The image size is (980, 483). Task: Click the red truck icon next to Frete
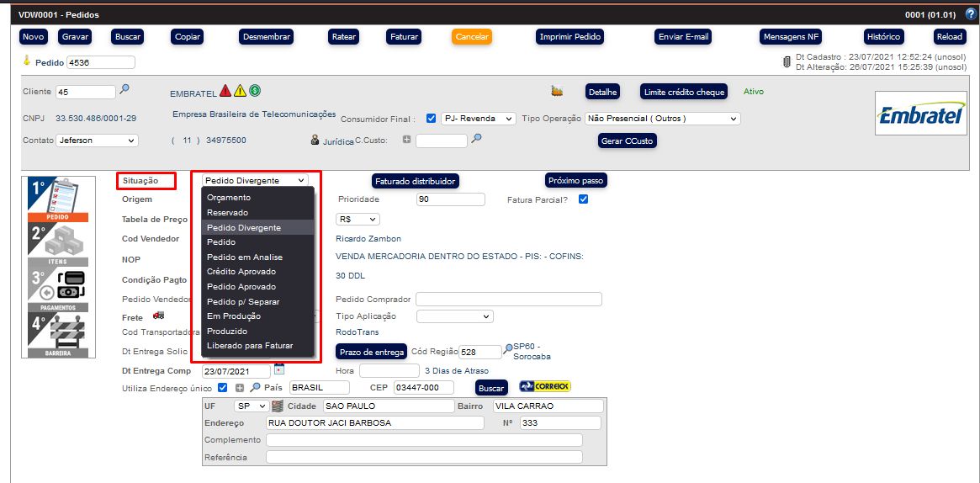click(158, 316)
